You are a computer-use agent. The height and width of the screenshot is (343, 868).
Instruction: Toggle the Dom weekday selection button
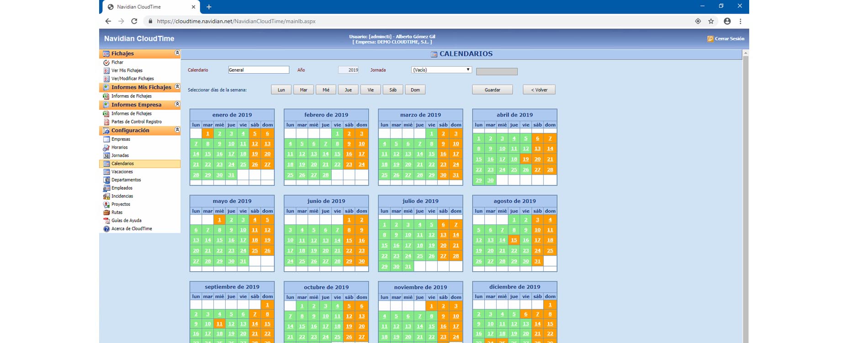point(415,90)
